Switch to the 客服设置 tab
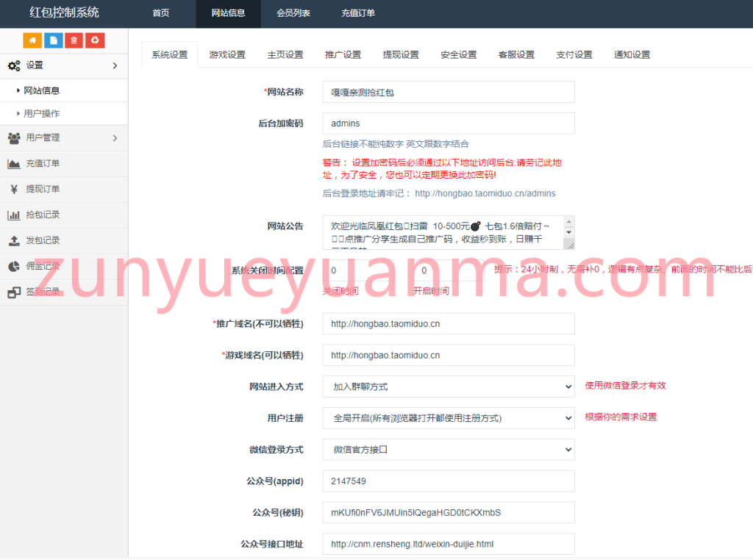 pyautogui.click(x=516, y=54)
